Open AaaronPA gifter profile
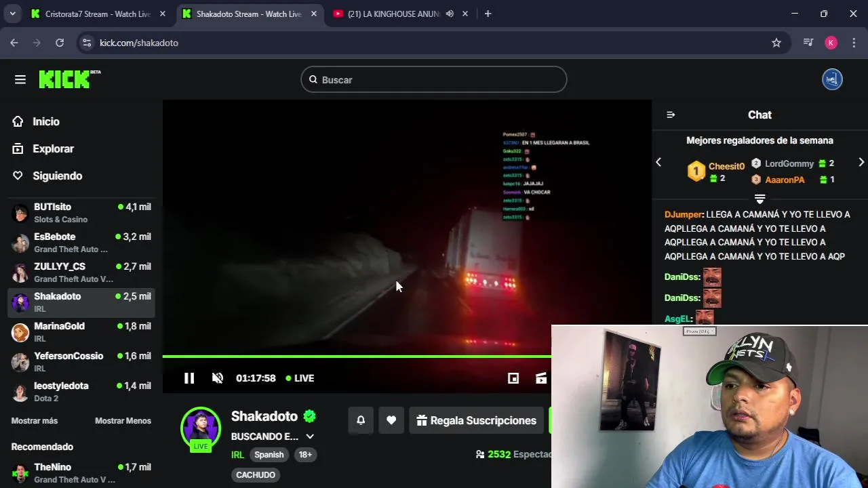868x488 pixels. pos(785,180)
